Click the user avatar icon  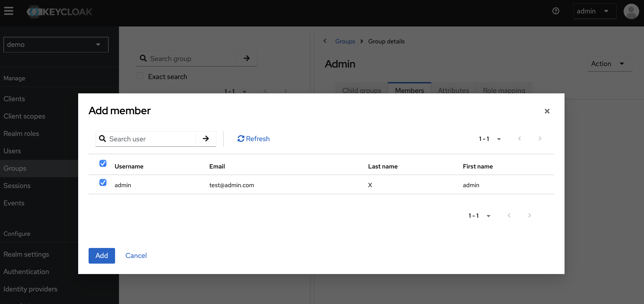[x=631, y=11]
